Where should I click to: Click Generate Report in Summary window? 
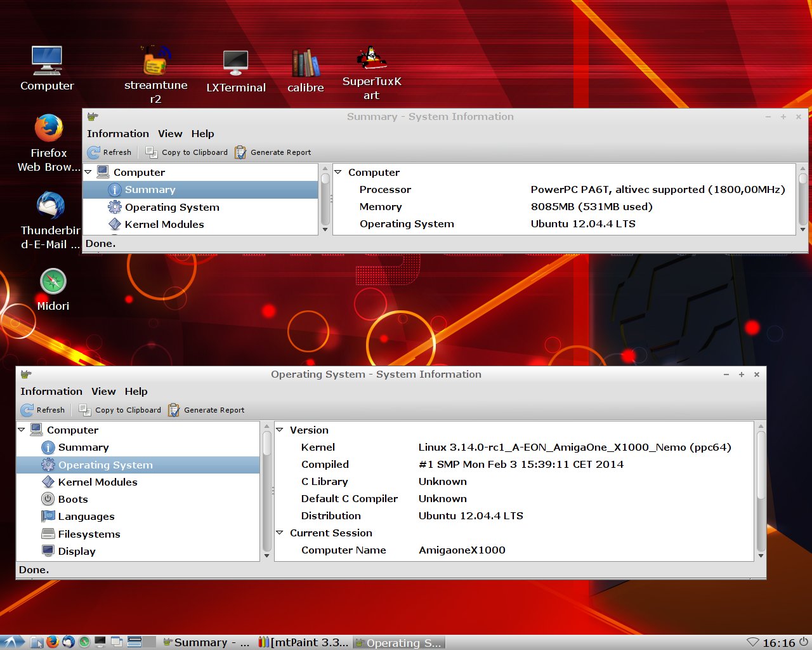click(x=273, y=152)
